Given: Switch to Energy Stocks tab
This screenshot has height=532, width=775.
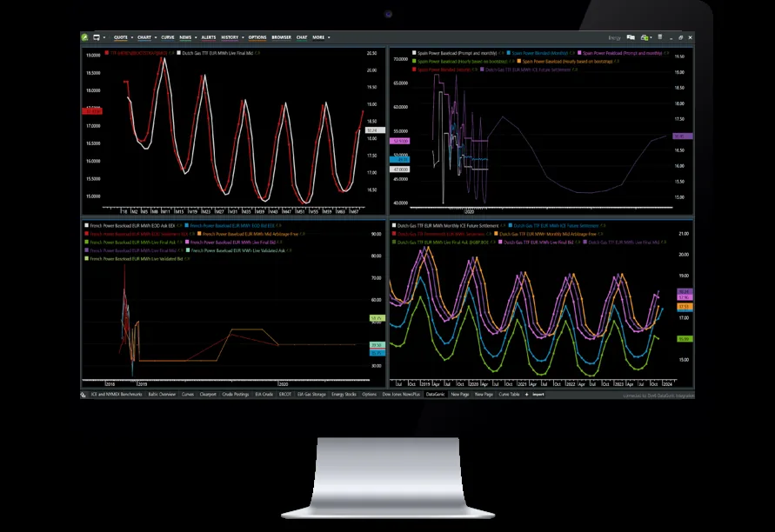Looking at the screenshot, I should click(344, 394).
